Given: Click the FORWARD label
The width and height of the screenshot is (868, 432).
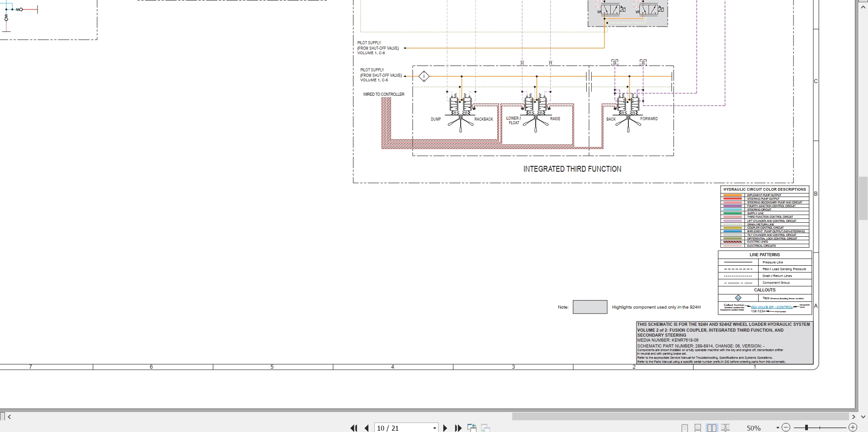Looking at the screenshot, I should (649, 119).
